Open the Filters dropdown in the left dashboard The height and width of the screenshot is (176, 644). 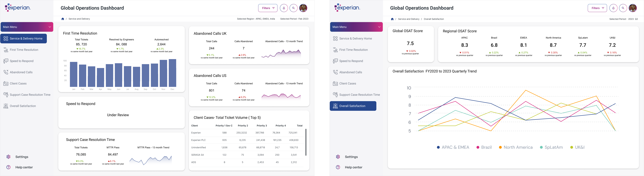(268, 8)
